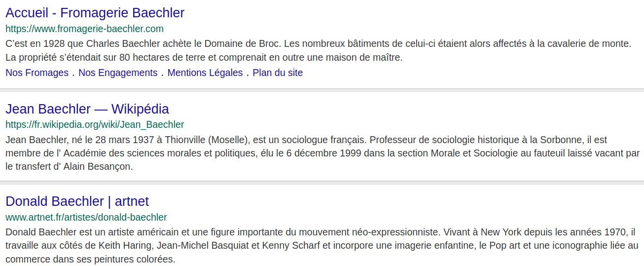Open the Donald Baechler | artnet result title

[77, 201]
